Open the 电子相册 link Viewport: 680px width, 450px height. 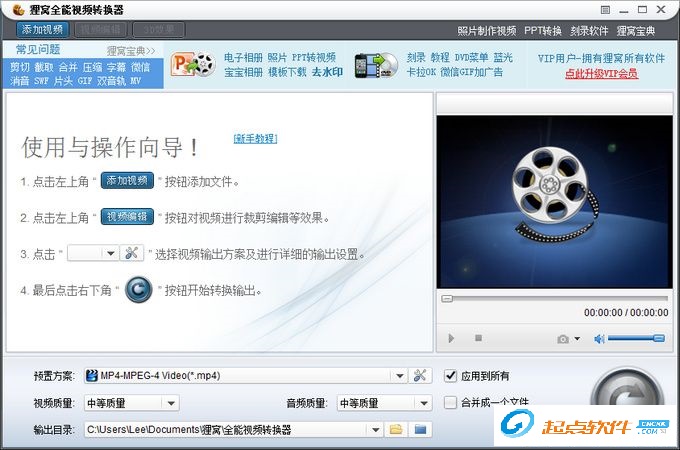(243, 58)
